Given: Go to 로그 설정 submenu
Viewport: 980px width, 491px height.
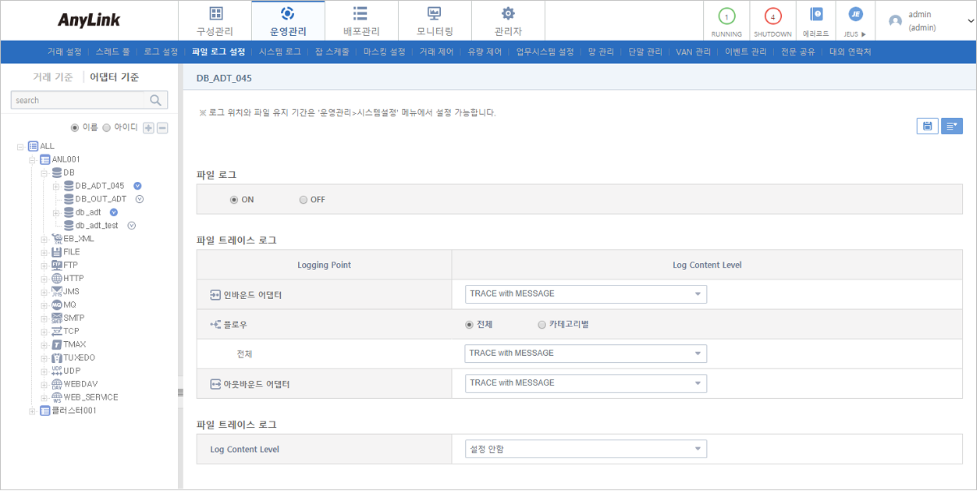Looking at the screenshot, I should 161,52.
